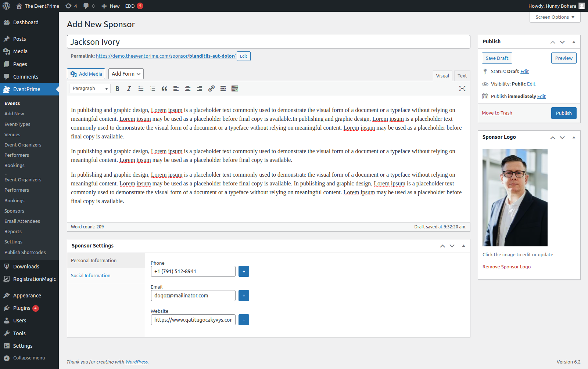Click the sponsor logo photo thumbnail
The image size is (588, 369).
[515, 198]
